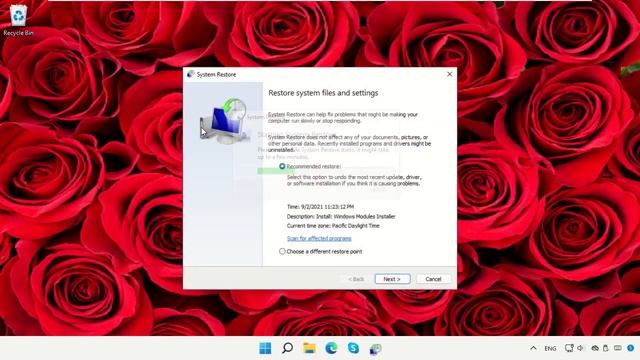Open the volume tray icon

(581, 348)
